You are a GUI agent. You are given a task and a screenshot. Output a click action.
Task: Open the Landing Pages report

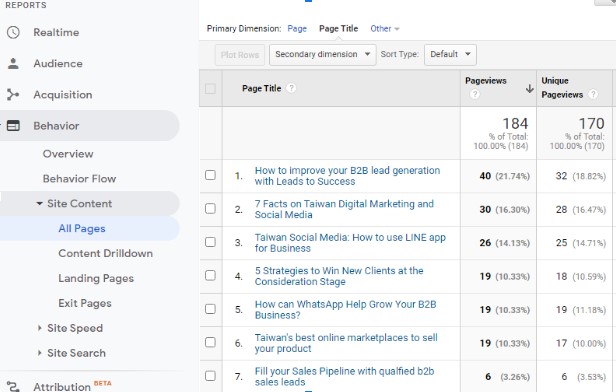tap(96, 278)
